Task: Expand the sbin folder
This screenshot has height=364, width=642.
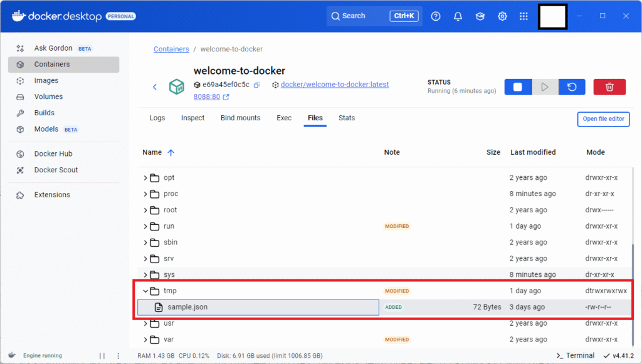Action: pos(145,242)
